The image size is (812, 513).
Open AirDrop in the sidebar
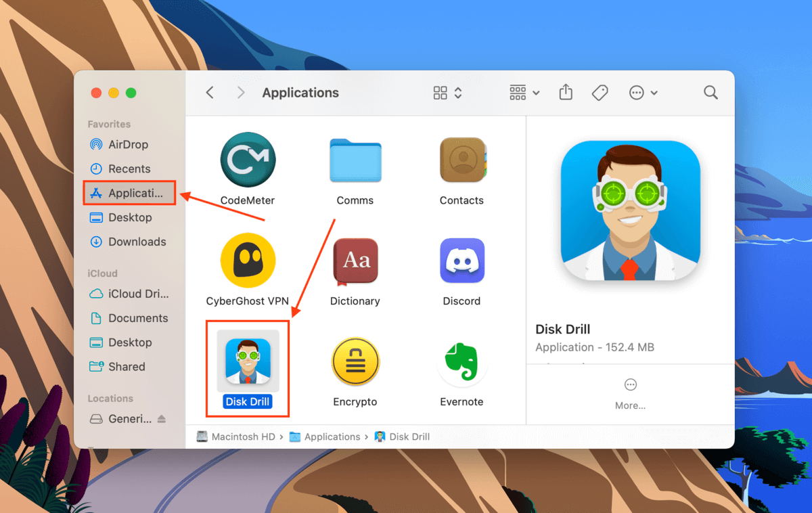(129, 144)
